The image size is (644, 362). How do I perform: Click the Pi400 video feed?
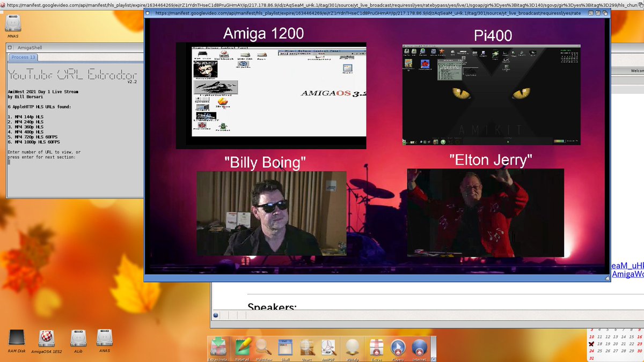tap(491, 94)
